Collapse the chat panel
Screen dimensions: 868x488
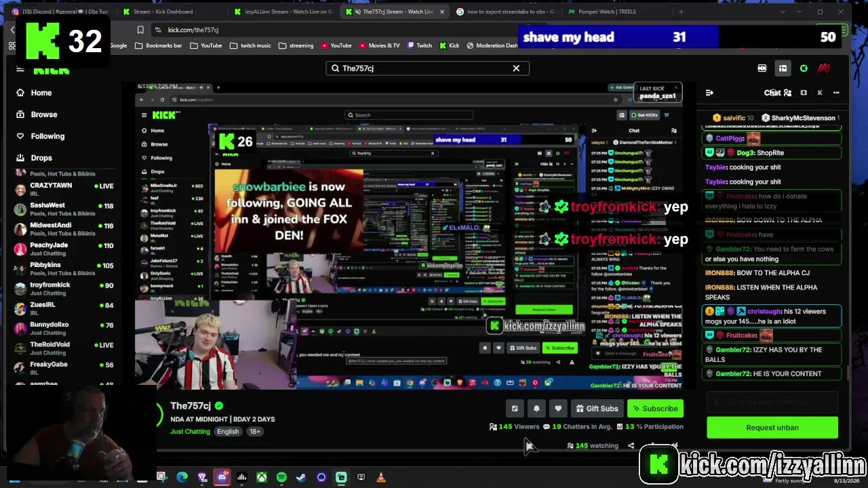pyautogui.click(x=709, y=93)
